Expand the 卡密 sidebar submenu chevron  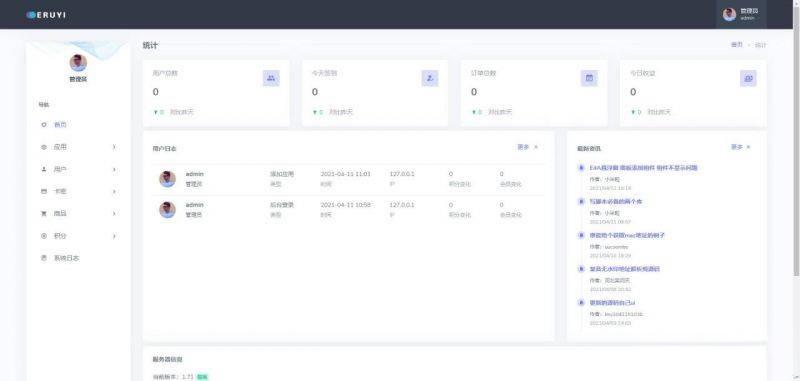(x=114, y=191)
